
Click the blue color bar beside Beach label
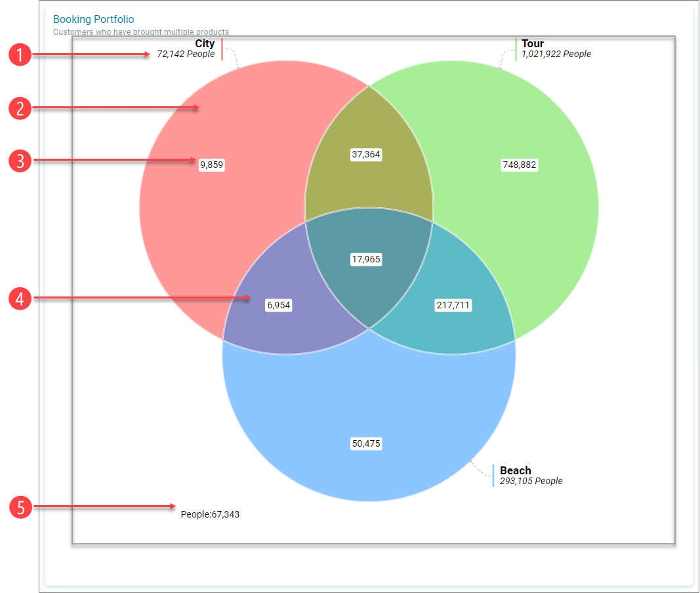point(493,476)
